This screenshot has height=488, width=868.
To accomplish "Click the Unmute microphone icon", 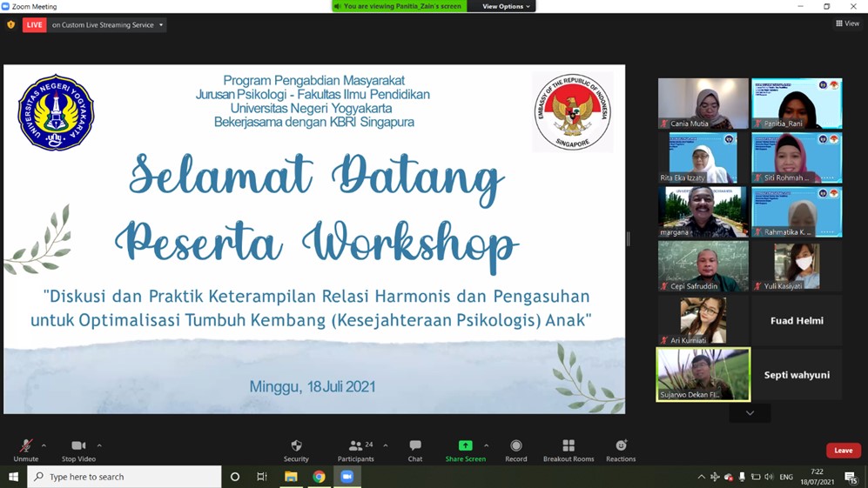I will (26, 445).
